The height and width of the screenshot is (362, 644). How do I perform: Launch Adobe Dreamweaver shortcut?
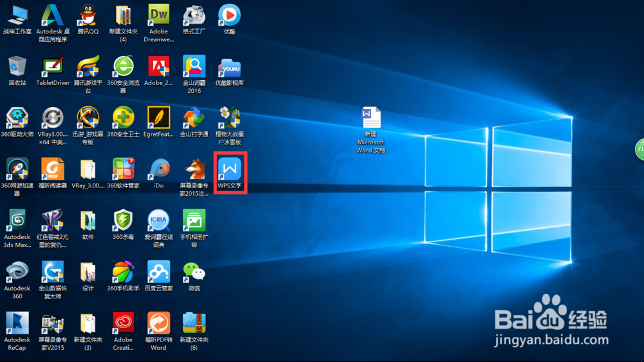click(158, 15)
